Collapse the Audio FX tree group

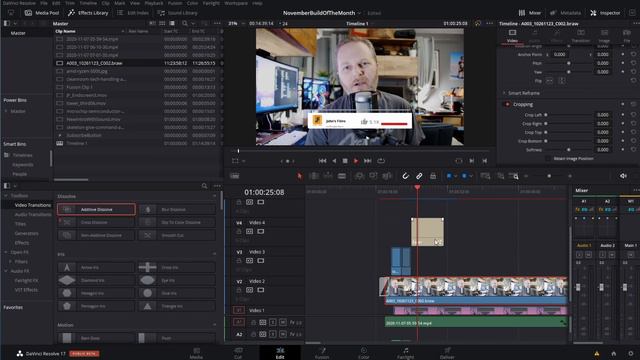(6, 271)
